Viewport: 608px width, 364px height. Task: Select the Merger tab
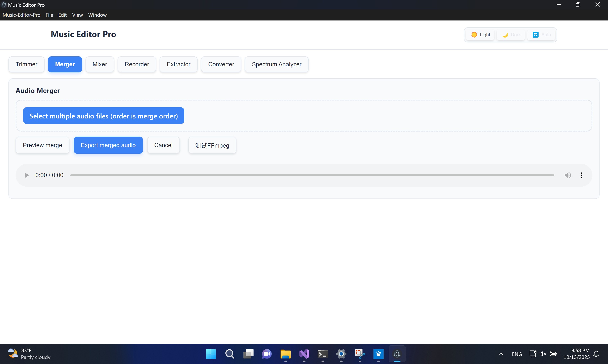pos(65,64)
